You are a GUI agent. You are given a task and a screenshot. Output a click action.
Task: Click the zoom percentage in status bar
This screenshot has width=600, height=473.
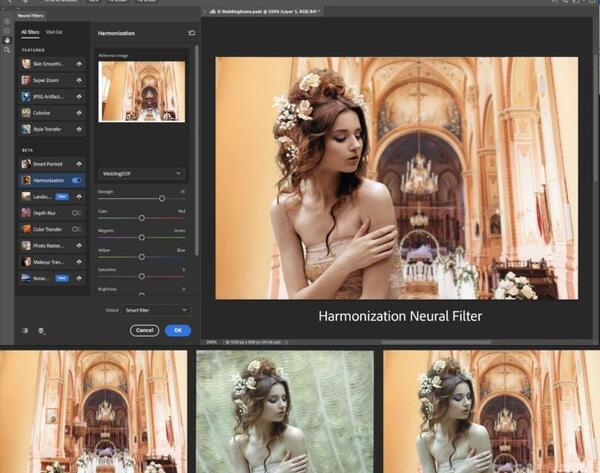click(212, 342)
